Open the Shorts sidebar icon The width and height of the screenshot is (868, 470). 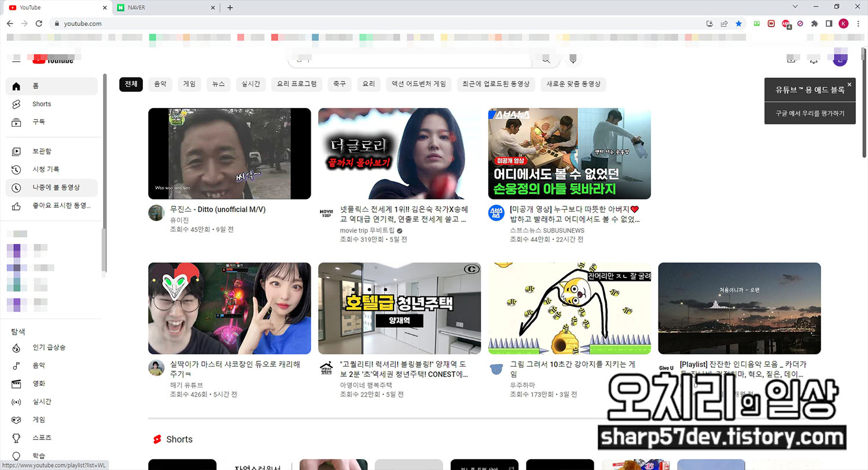[16, 104]
